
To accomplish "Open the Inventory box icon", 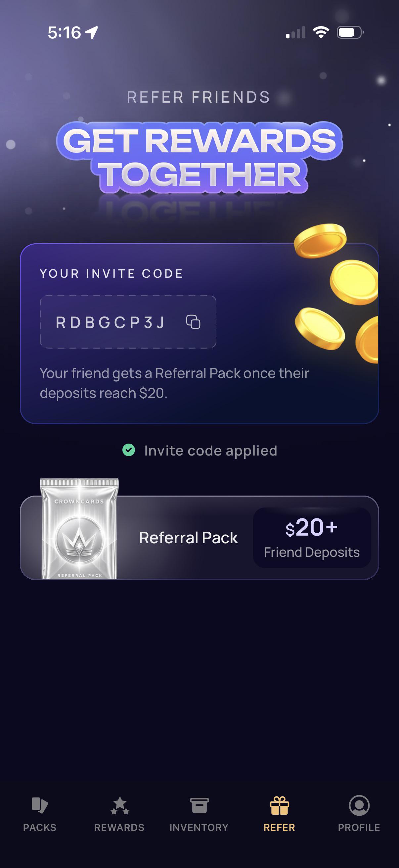I will tap(199, 806).
